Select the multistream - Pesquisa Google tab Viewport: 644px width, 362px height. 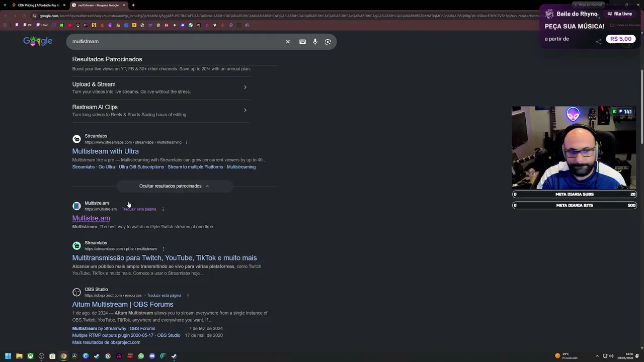click(x=98, y=5)
